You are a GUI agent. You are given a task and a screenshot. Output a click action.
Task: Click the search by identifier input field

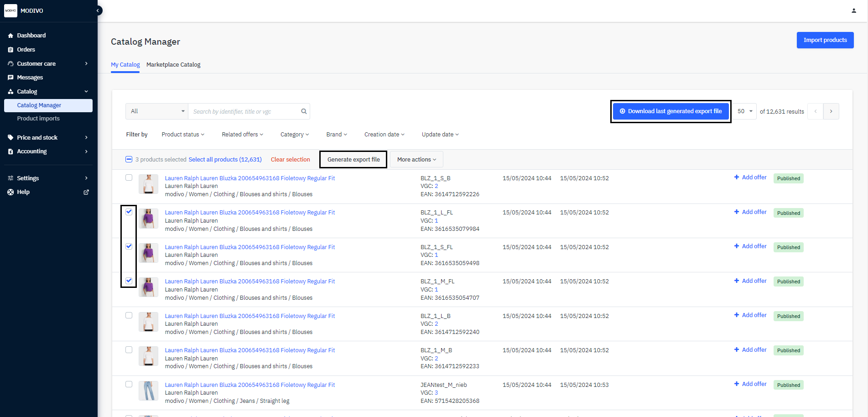click(244, 111)
